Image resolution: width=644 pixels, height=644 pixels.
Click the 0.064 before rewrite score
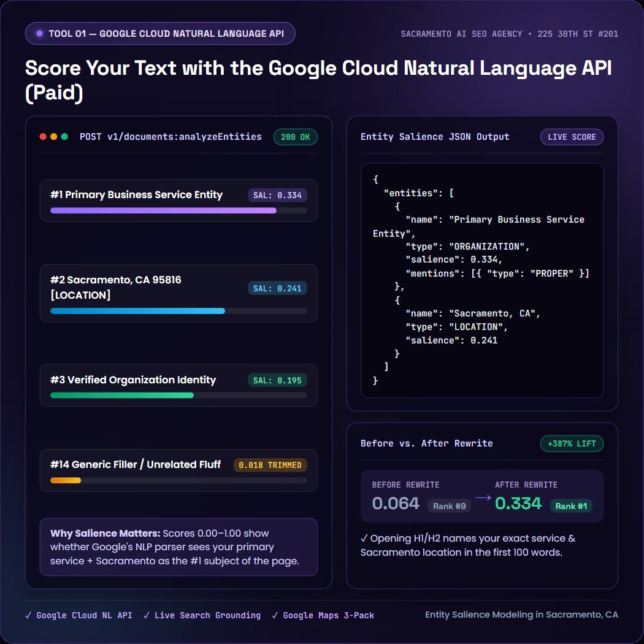click(396, 504)
